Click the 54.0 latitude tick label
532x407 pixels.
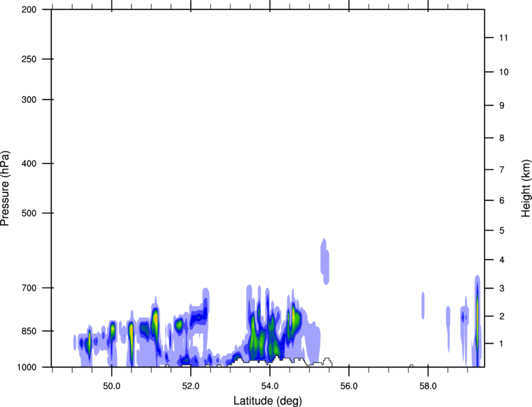coord(270,386)
